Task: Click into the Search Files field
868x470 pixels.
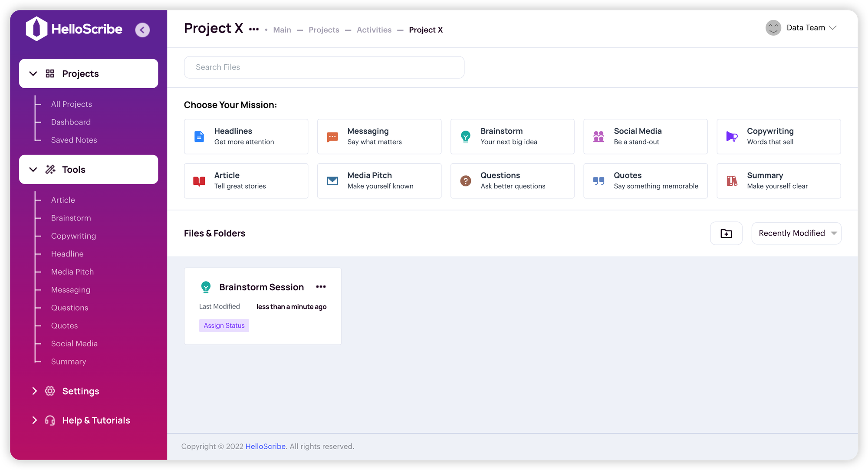Action: tap(324, 67)
